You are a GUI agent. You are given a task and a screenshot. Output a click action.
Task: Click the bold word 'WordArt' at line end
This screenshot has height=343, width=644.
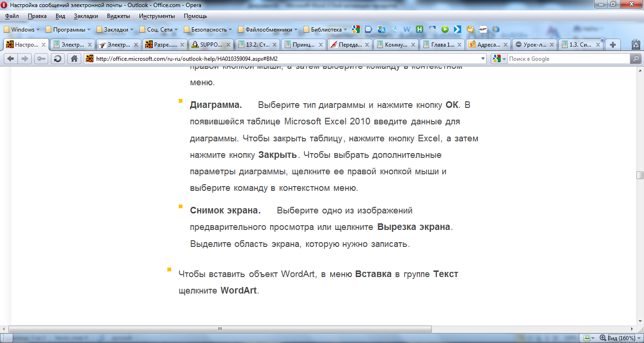[239, 290]
